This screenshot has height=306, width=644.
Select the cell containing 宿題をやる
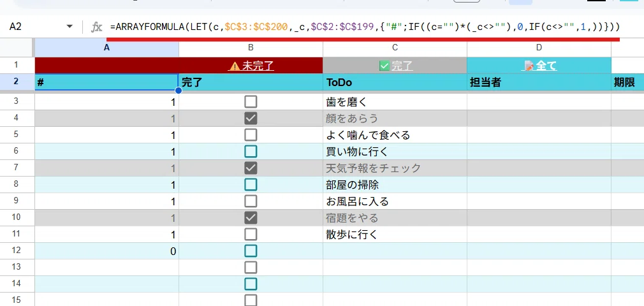pyautogui.click(x=395, y=217)
